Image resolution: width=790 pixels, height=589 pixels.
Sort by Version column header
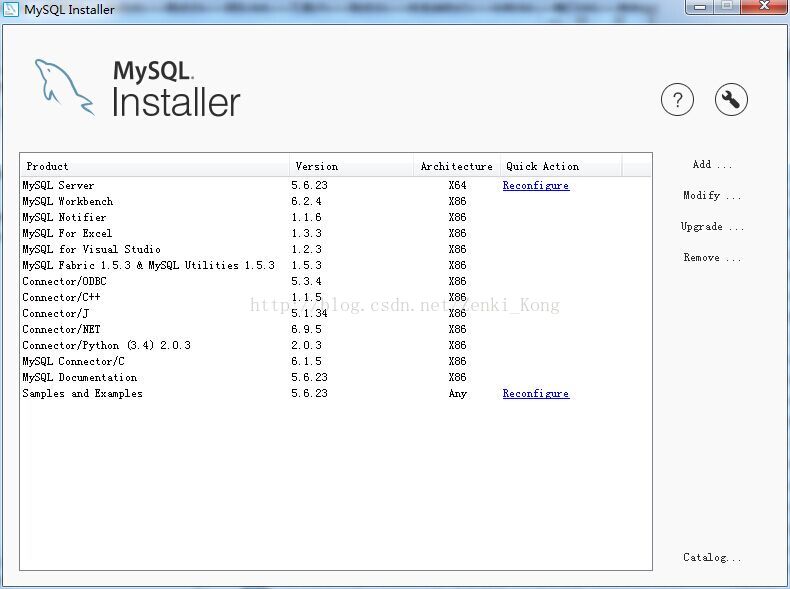351,166
